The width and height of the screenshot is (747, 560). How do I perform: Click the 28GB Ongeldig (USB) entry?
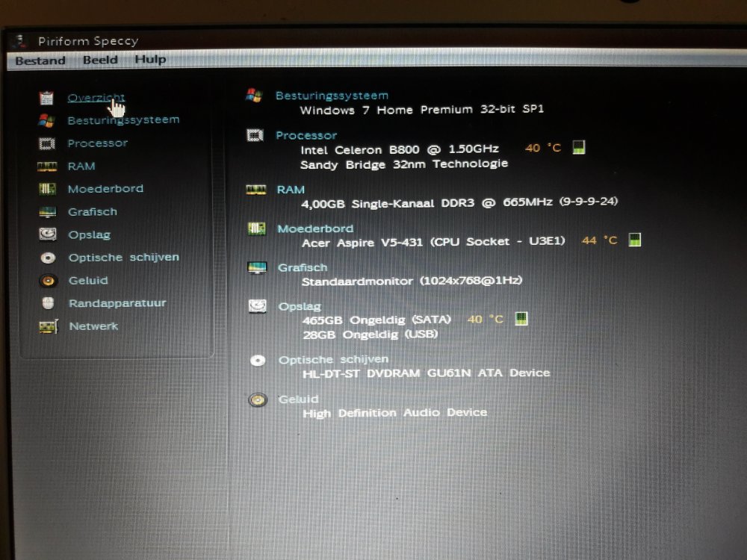click(371, 335)
